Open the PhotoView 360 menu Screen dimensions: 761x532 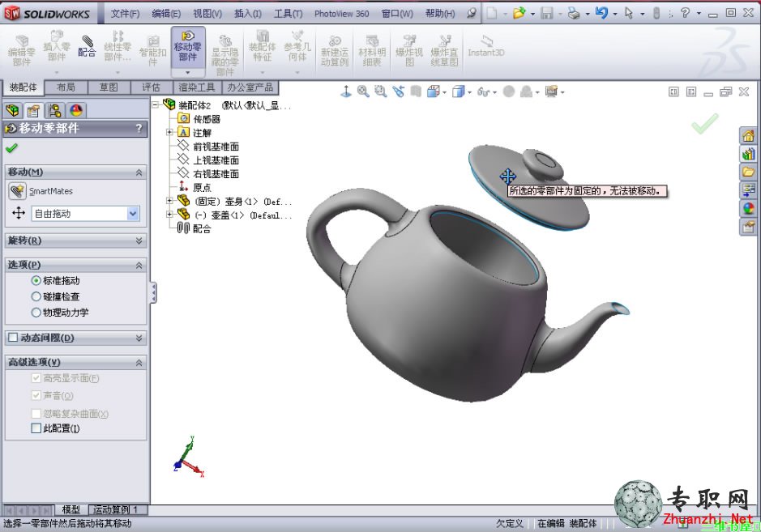coord(342,14)
